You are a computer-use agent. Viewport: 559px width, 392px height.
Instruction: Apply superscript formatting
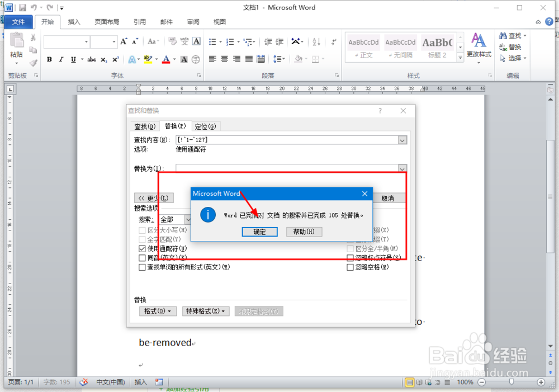click(116, 60)
